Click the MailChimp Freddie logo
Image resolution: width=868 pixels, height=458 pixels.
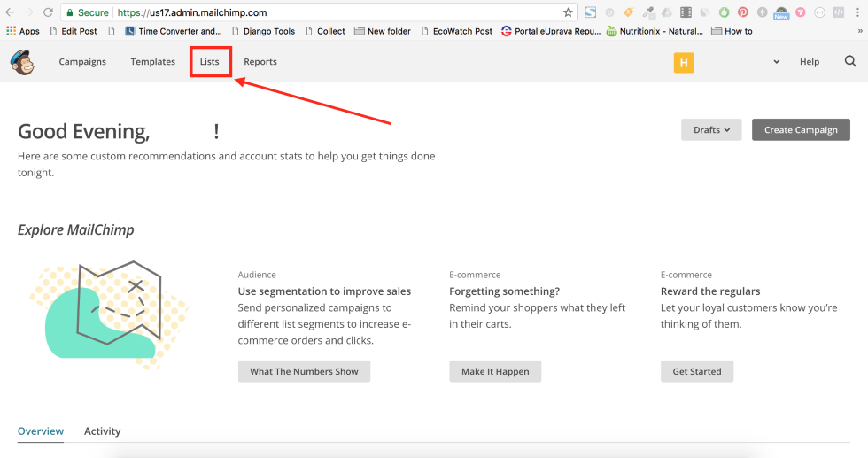pos(22,62)
